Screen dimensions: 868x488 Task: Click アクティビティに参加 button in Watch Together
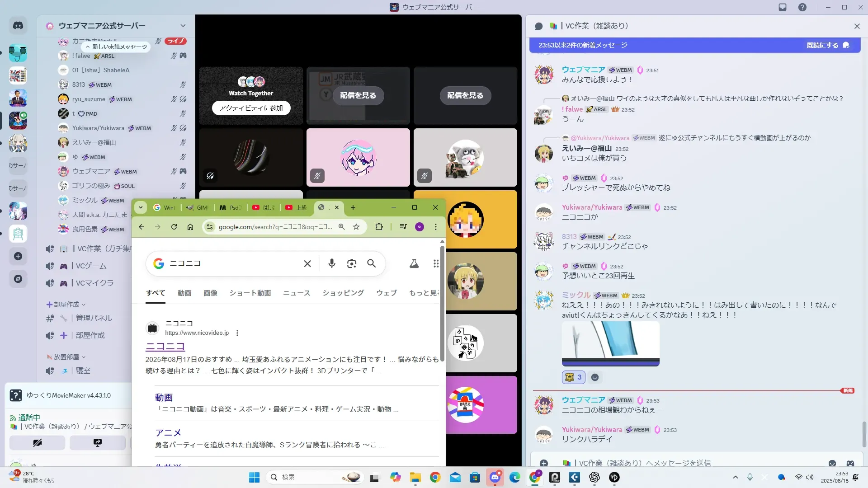(x=251, y=108)
